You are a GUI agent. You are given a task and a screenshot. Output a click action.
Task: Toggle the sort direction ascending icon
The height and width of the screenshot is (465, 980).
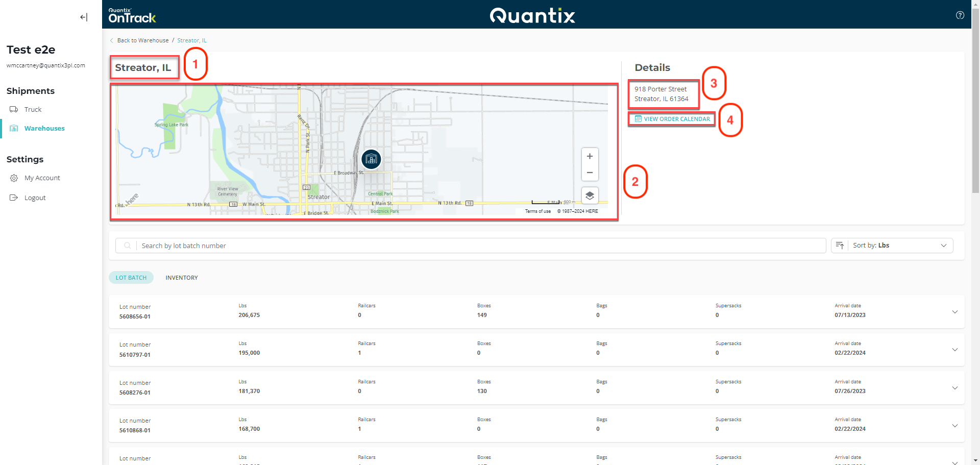pos(840,246)
